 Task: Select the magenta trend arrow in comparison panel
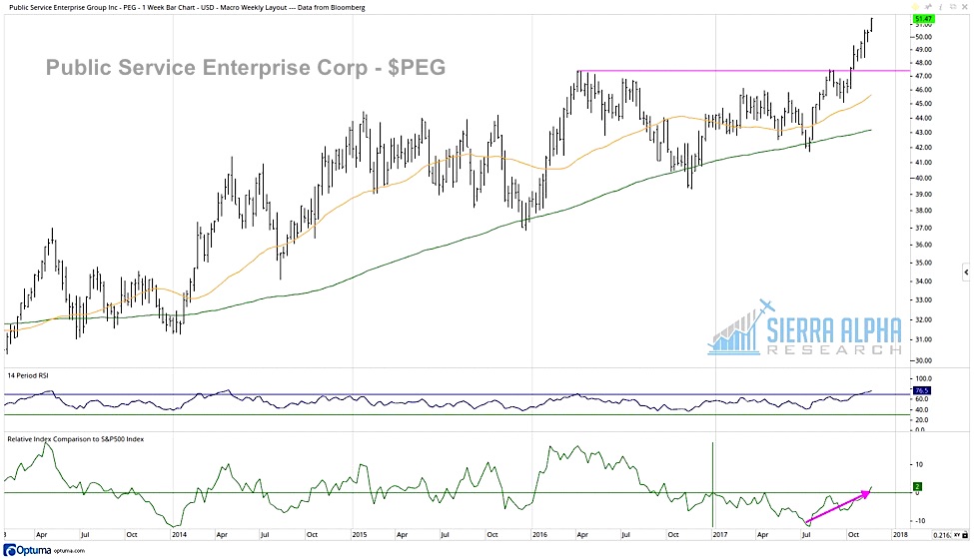click(837, 507)
